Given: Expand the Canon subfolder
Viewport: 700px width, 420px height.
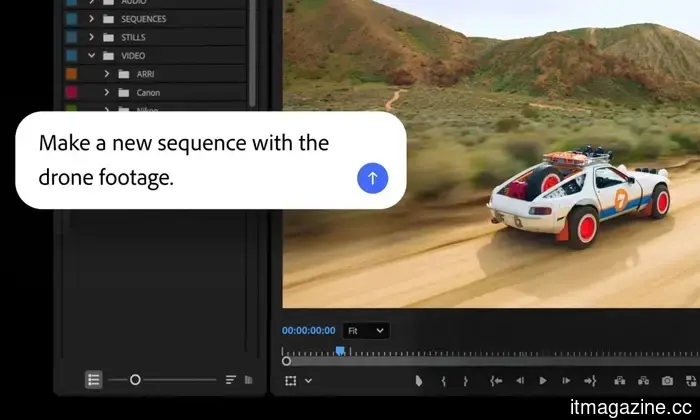Looking at the screenshot, I should point(106,92).
